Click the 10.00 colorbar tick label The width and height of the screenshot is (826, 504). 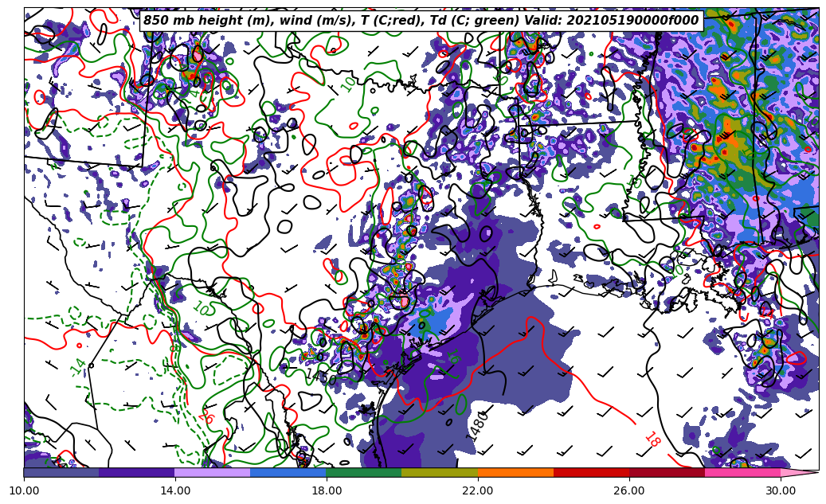[24, 490]
